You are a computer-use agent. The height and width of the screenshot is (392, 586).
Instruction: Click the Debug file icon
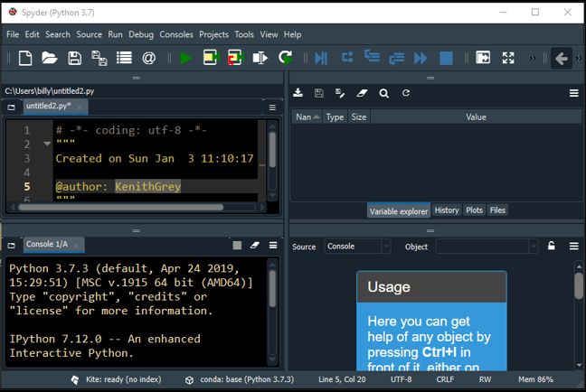click(320, 59)
